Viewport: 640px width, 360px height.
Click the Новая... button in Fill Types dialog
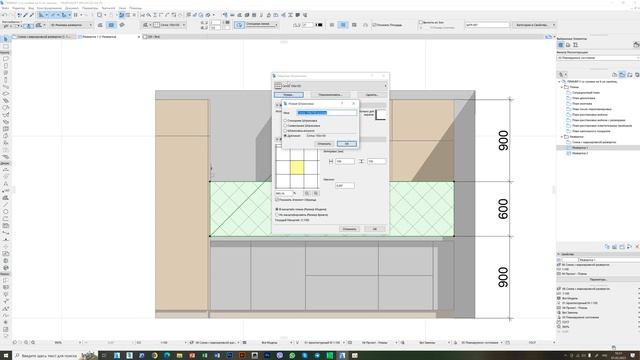[289, 95]
